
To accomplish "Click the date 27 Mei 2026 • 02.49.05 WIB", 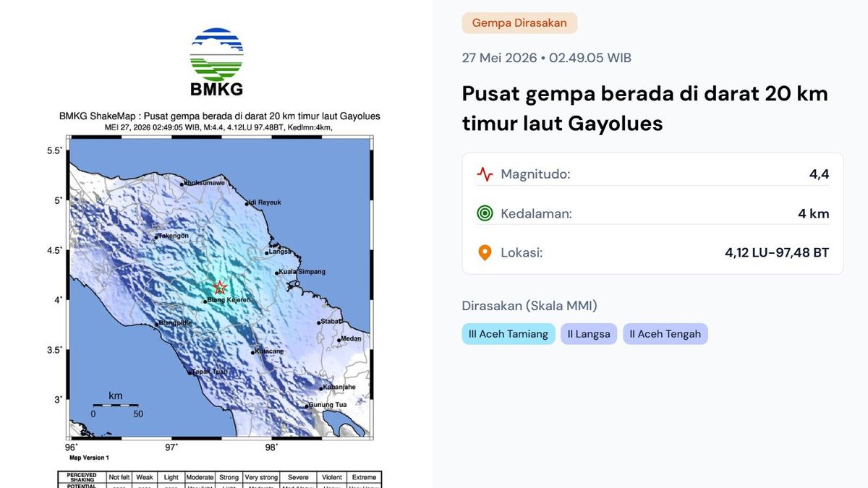I will (x=547, y=58).
